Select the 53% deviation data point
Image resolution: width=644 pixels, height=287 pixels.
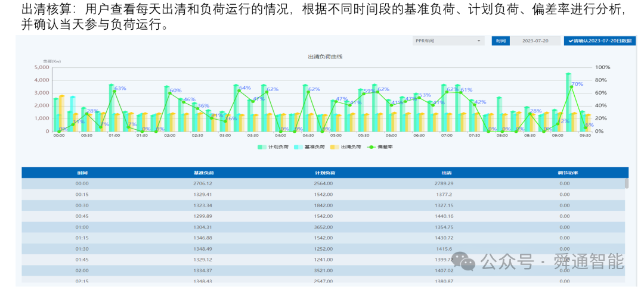[419, 98]
